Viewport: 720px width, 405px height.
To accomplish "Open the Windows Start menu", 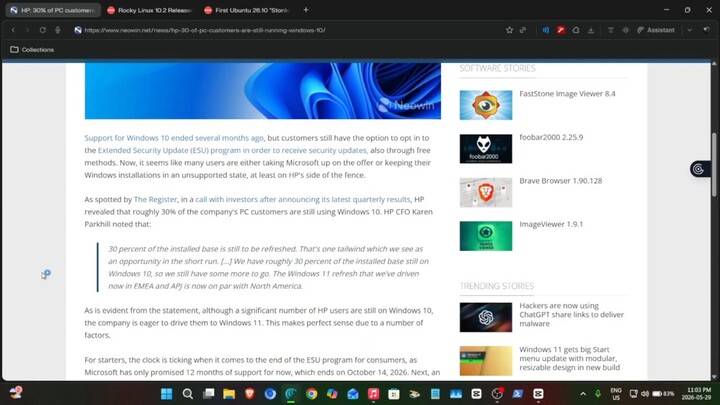I will [167, 394].
